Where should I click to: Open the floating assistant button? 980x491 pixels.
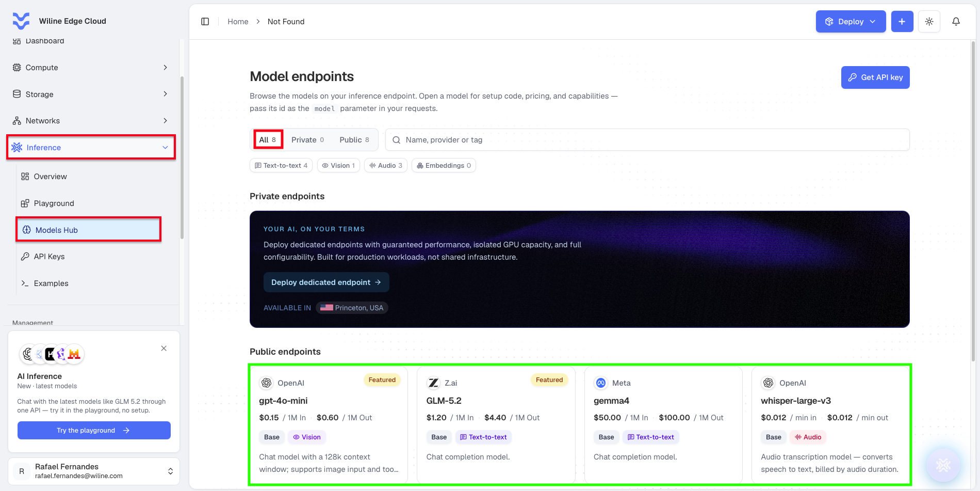click(943, 465)
